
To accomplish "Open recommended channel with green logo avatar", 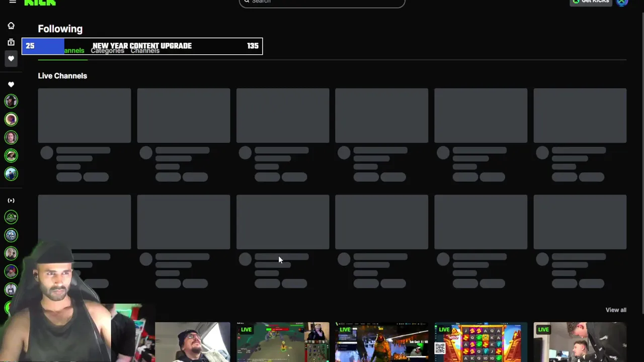I will pos(11,217).
